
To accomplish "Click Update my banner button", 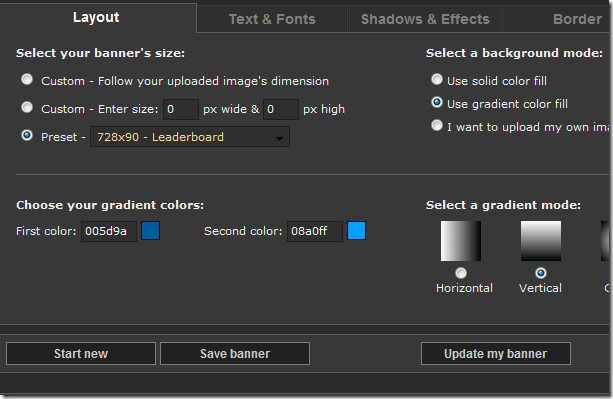I will click(x=496, y=354).
